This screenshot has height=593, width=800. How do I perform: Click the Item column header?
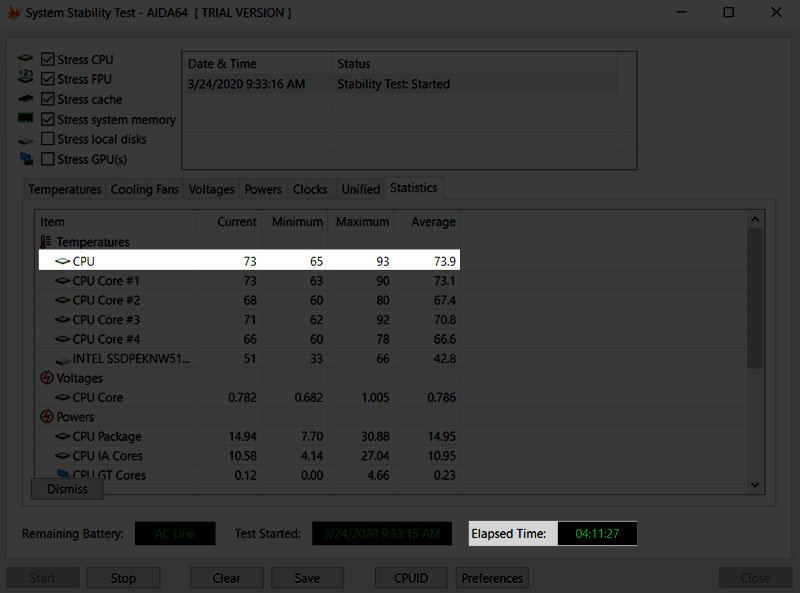[117, 222]
